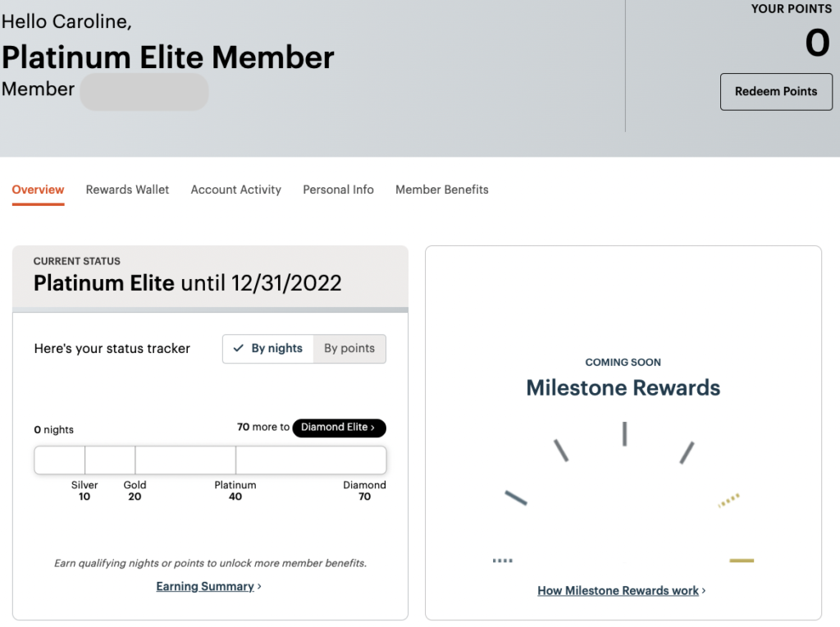Click the blurred member number field
The width and height of the screenshot is (840, 627).
tap(144, 91)
